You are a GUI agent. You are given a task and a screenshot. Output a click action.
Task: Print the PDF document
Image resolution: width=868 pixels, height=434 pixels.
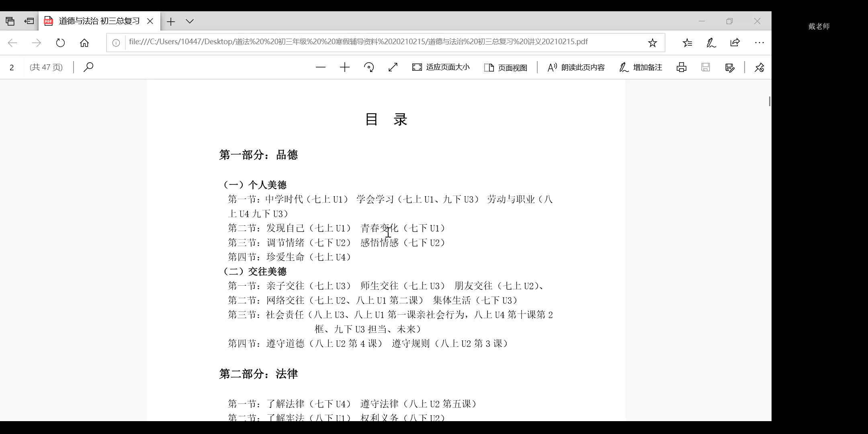[682, 67]
